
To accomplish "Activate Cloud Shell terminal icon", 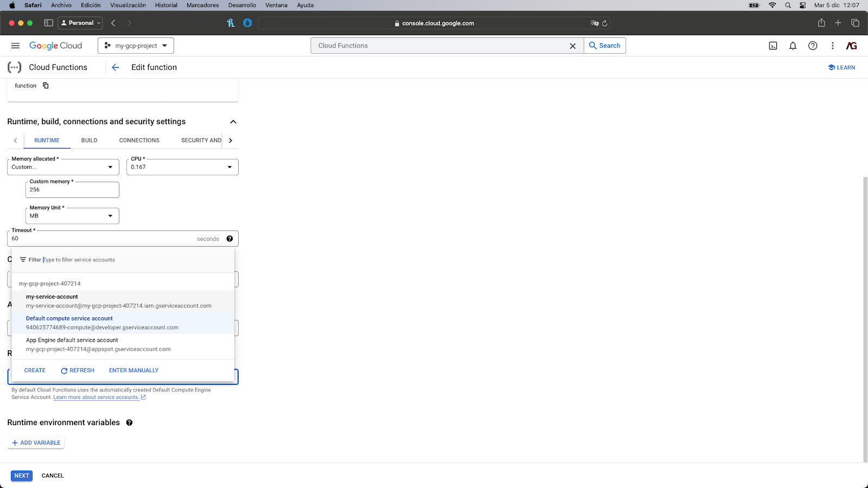I will 773,46.
